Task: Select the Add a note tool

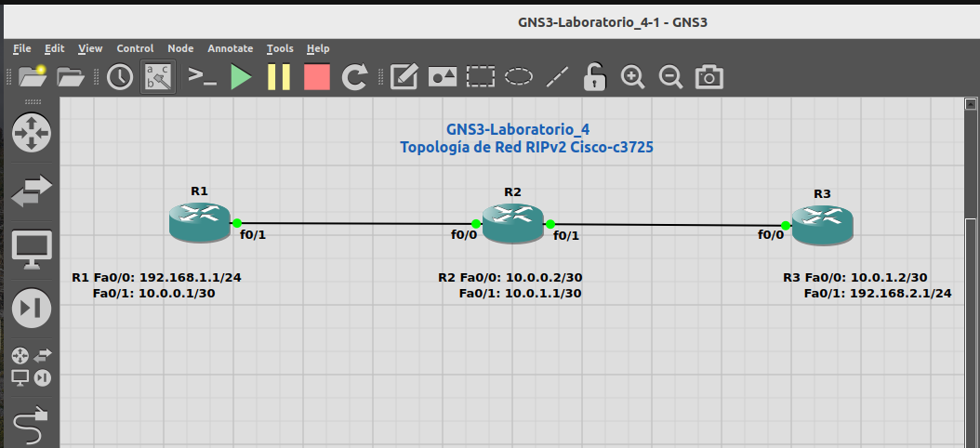Action: point(404,77)
